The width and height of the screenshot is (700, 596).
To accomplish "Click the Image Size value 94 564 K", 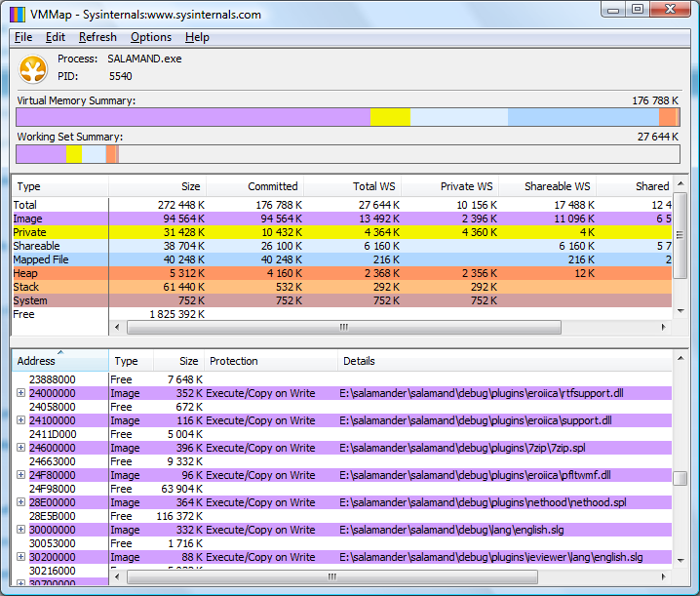I will coord(184,219).
